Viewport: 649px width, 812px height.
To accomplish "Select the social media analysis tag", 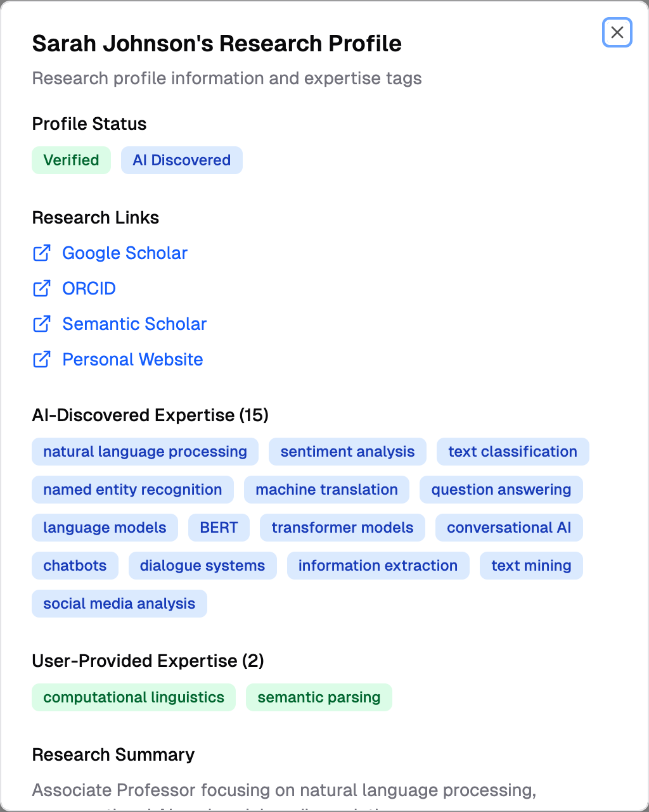I will pos(119,604).
